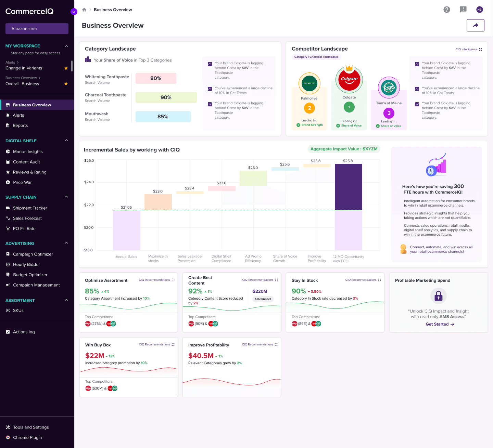The width and height of the screenshot is (493, 448).
Task: Click the CIQ Impact pill button
Action: click(x=263, y=299)
